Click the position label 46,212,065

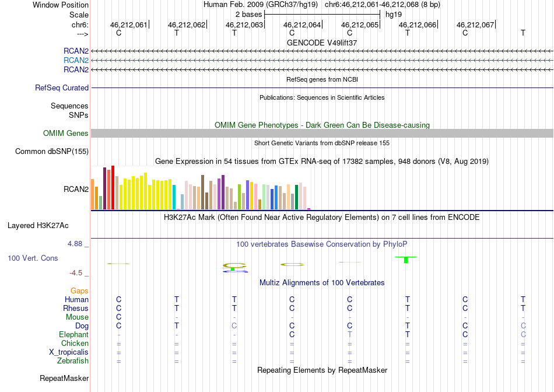[360, 24]
